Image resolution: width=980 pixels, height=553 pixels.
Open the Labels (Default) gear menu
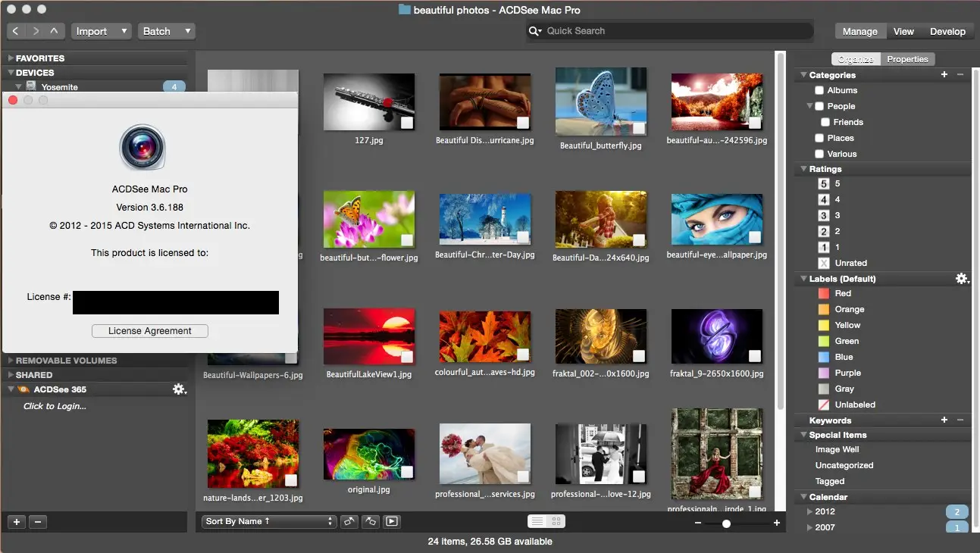click(962, 279)
